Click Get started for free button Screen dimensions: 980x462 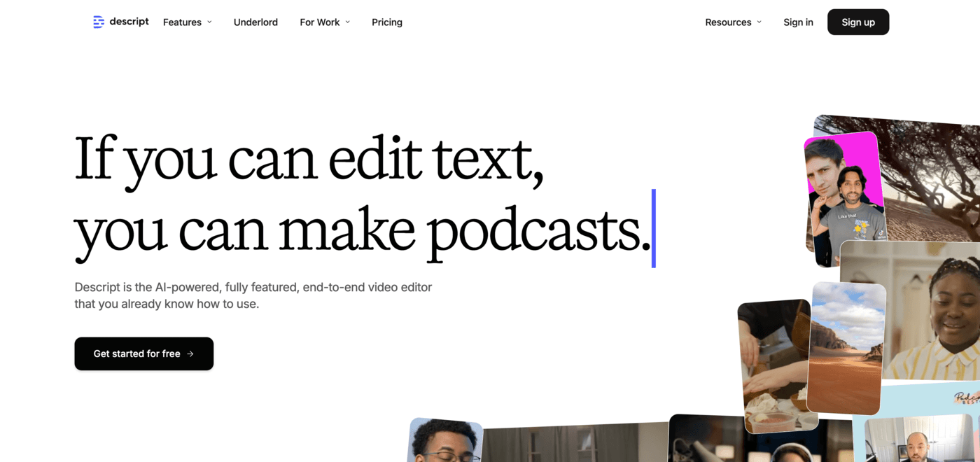click(144, 353)
